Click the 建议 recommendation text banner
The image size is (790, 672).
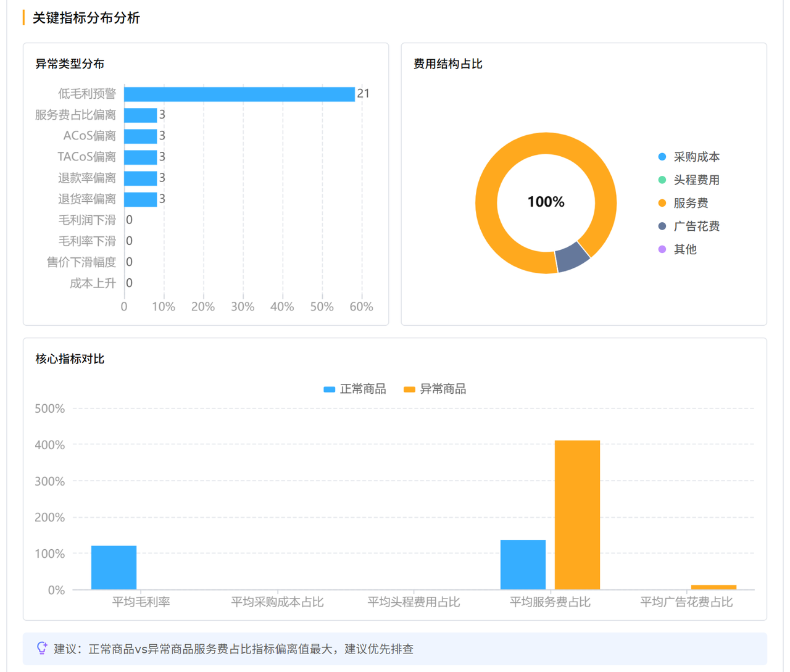[395, 649]
